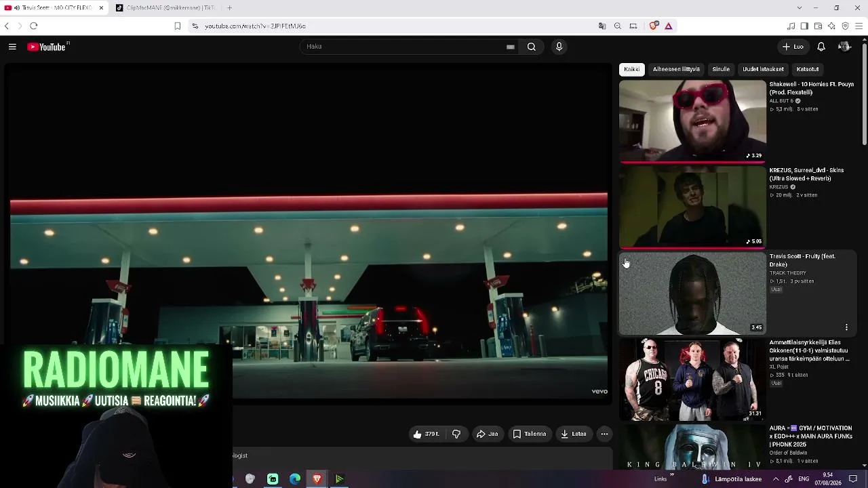Mute the YouTube tab audio
Screen dimensions: 868x488
point(17,8)
